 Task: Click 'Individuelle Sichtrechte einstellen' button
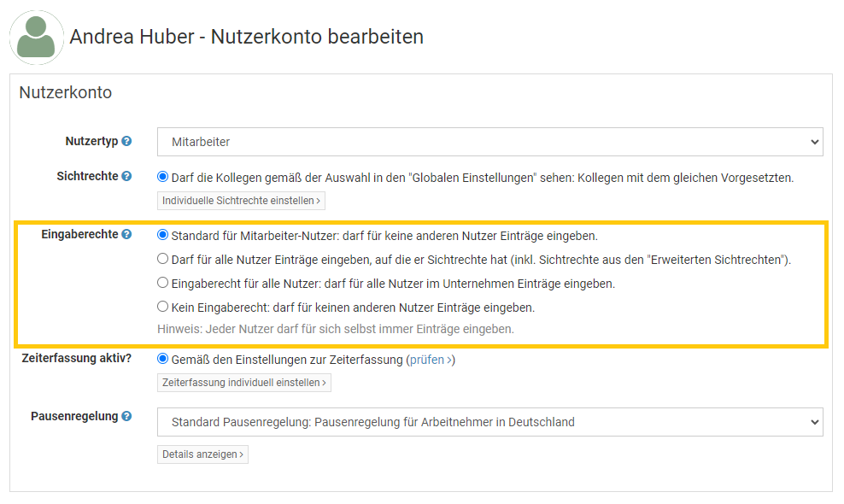click(241, 201)
